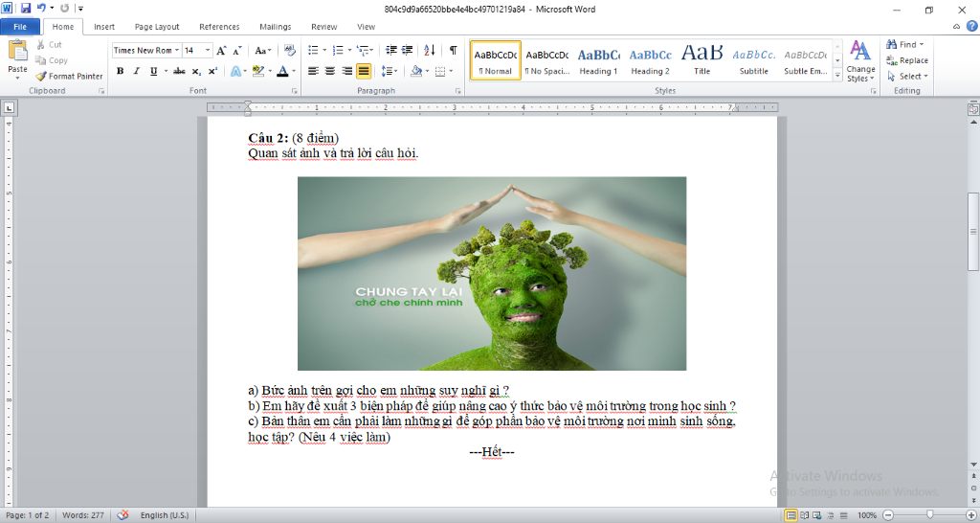Click the Replace button
Image resolution: width=980 pixels, height=523 pixels.
pyautogui.click(x=907, y=60)
